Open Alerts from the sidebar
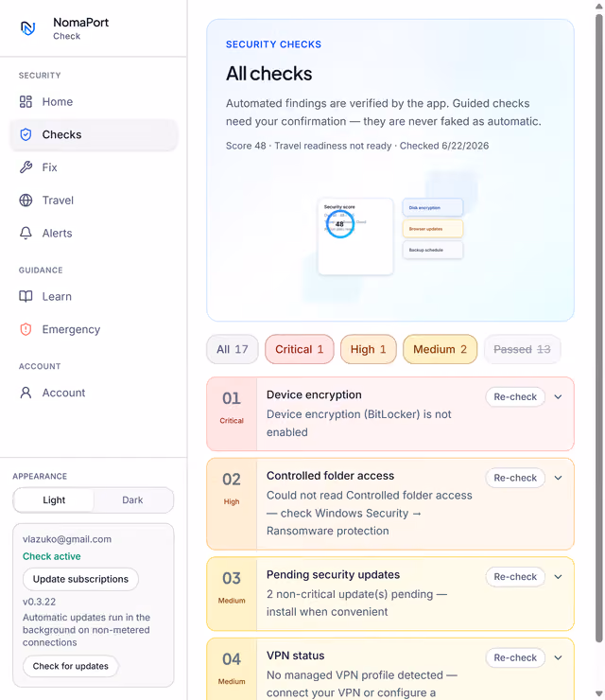 (x=94, y=233)
